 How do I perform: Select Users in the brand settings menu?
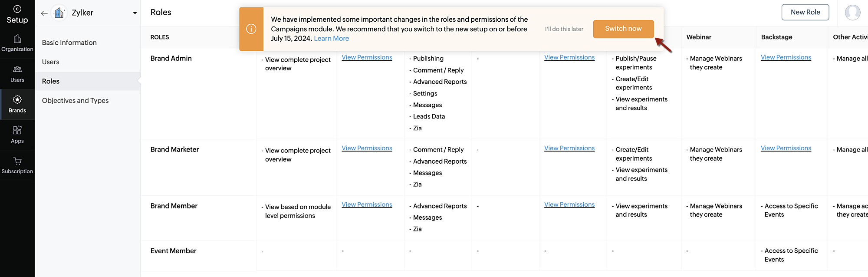click(51, 62)
